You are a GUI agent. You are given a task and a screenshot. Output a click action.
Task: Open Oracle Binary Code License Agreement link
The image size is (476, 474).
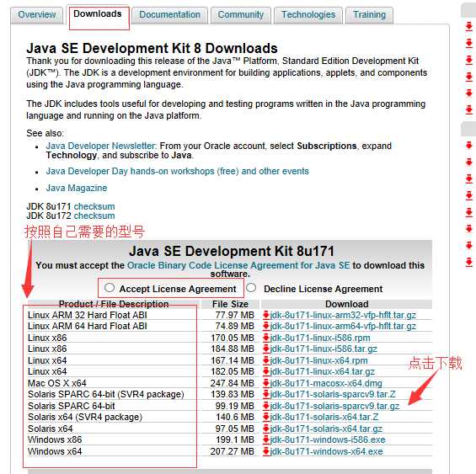pos(238,265)
